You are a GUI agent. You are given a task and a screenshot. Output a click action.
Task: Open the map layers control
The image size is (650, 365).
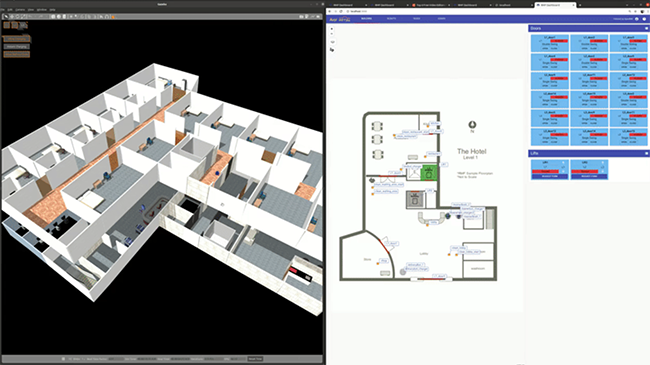(332, 42)
